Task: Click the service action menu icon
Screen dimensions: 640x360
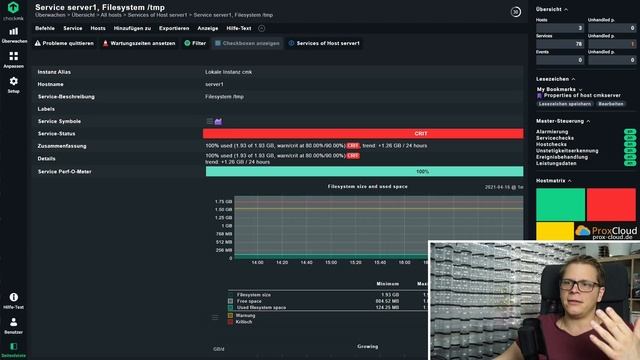Action: tap(209, 121)
